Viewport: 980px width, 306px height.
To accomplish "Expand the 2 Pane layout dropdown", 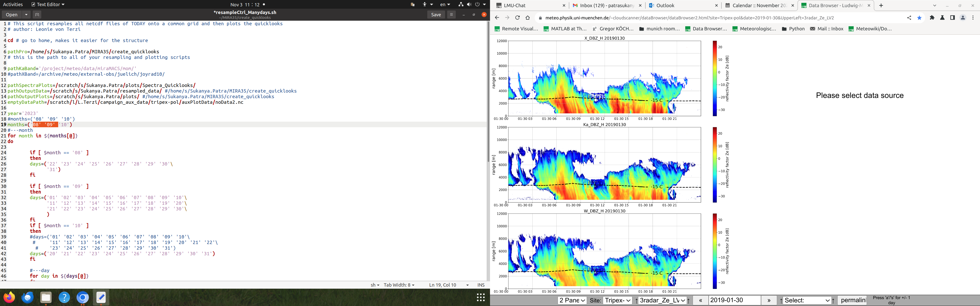I will click(x=572, y=300).
